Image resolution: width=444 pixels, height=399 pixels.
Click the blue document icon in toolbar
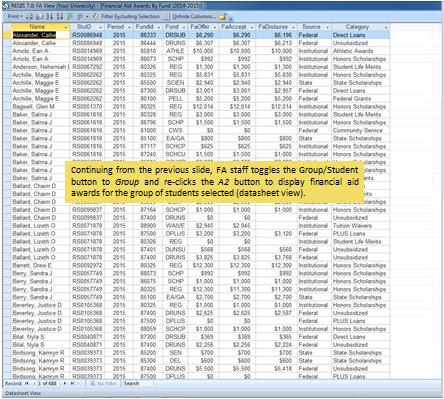click(x=80, y=16)
